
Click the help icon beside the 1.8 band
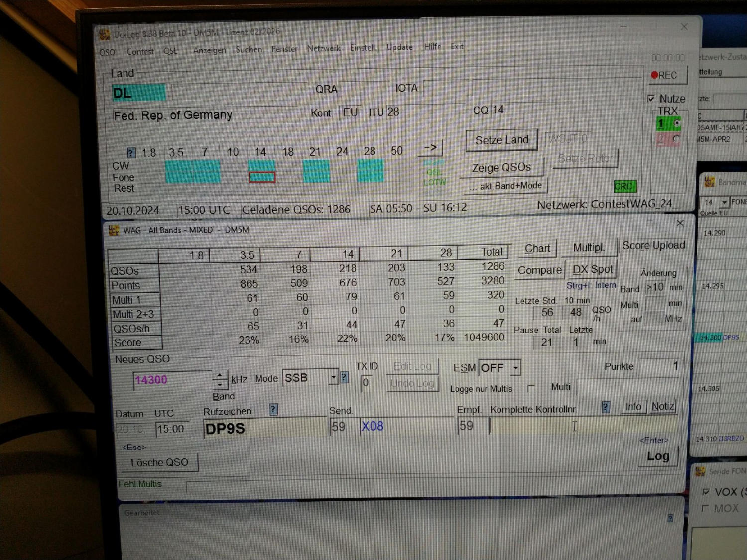(x=131, y=153)
